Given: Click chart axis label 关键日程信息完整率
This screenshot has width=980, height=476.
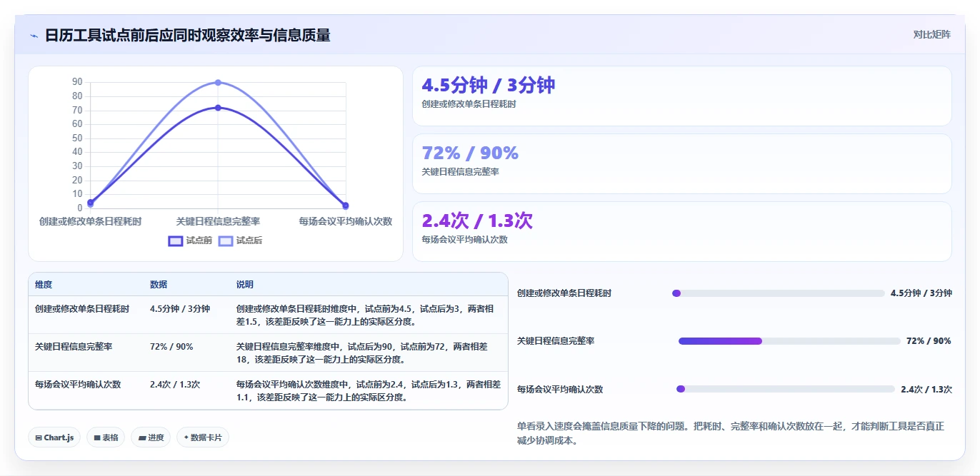Looking at the screenshot, I should 218,221.
